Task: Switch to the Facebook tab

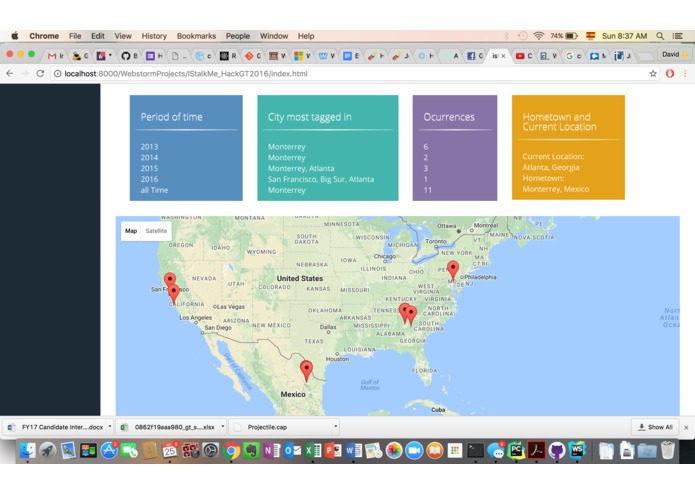Action: pos(475,56)
